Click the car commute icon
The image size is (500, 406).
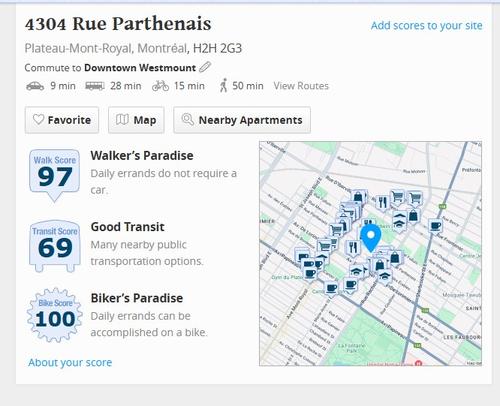tap(35, 86)
